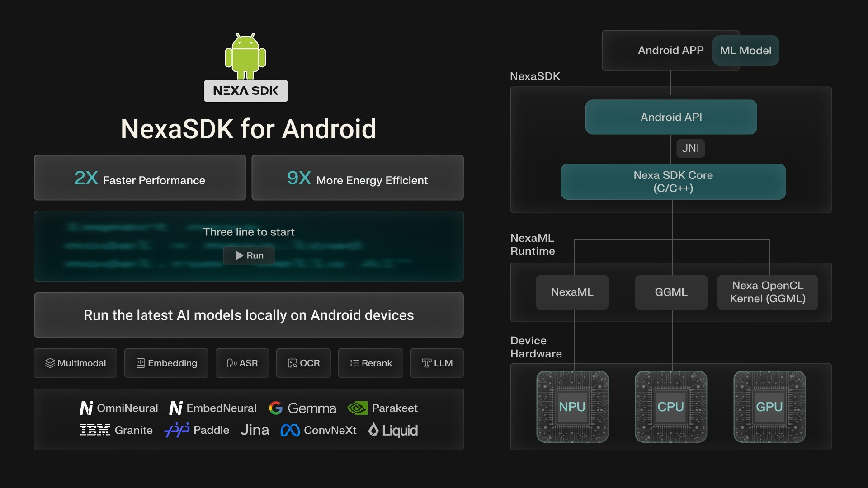Image resolution: width=868 pixels, height=488 pixels.
Task: Click the Meta logo beside ConvNeXt
Action: (x=290, y=430)
